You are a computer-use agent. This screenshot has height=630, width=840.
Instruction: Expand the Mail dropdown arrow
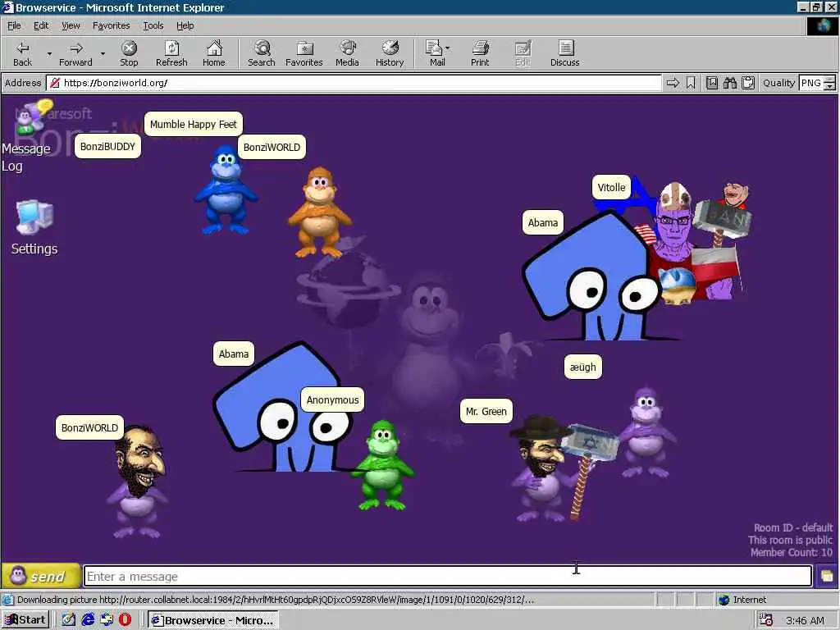(448, 48)
